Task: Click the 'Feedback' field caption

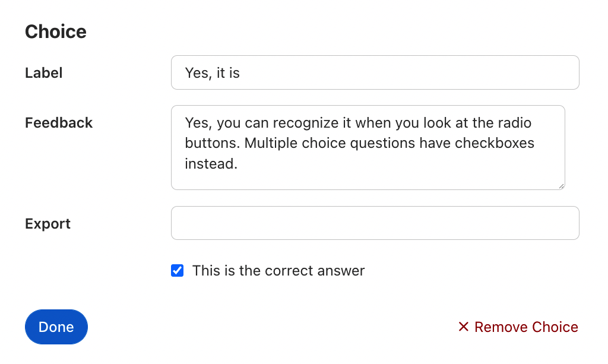Action: point(59,123)
